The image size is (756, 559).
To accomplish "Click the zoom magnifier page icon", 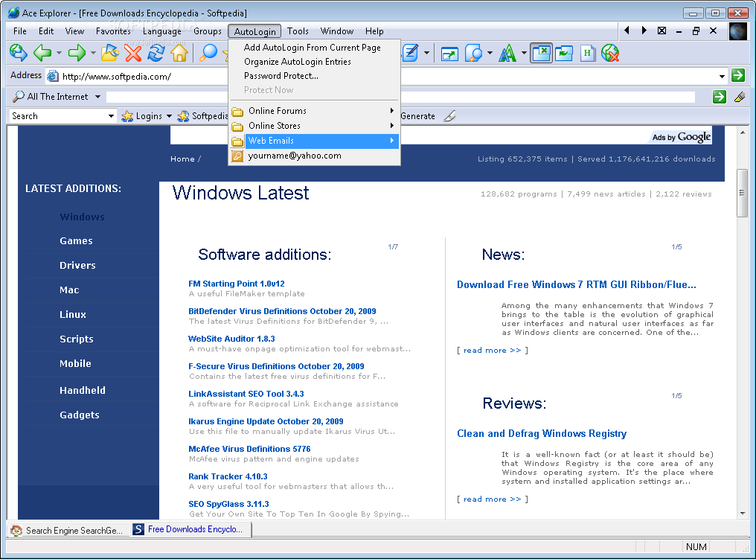I will [473, 54].
